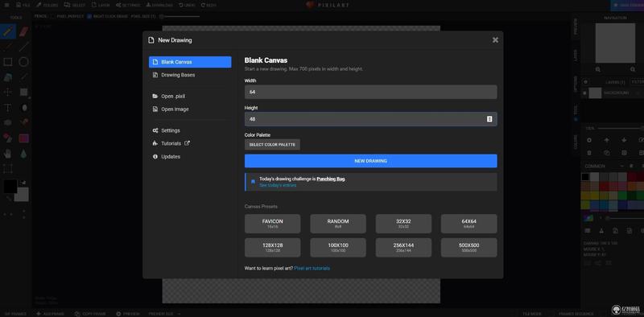644x317 pixels.
Task: Open Settings from the dialog sidebar
Action: point(190,130)
